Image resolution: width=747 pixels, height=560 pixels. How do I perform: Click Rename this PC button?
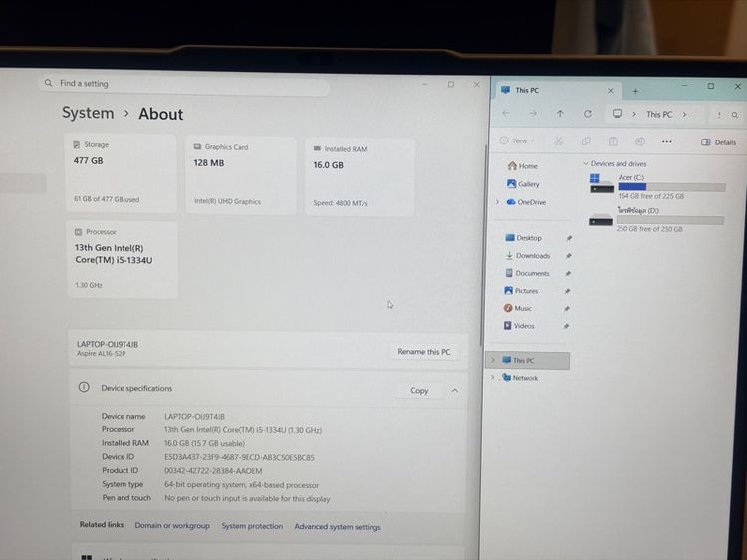point(424,352)
